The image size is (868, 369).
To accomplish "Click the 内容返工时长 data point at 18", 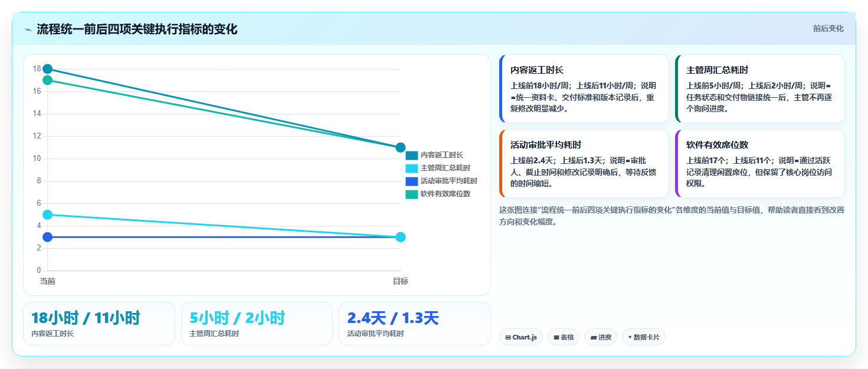I will (x=48, y=69).
